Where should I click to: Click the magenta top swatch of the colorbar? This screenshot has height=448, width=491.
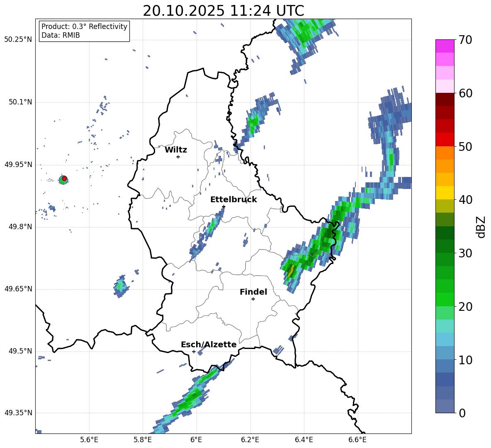[445, 46]
